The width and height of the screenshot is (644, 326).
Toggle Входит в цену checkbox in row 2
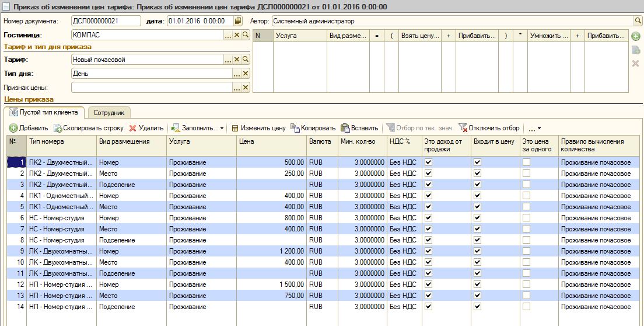coord(477,173)
